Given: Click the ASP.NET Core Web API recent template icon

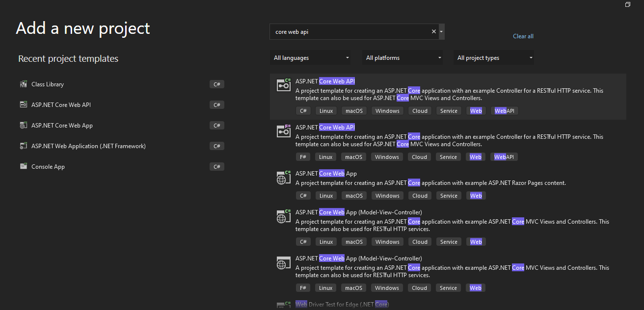Looking at the screenshot, I should click(23, 105).
